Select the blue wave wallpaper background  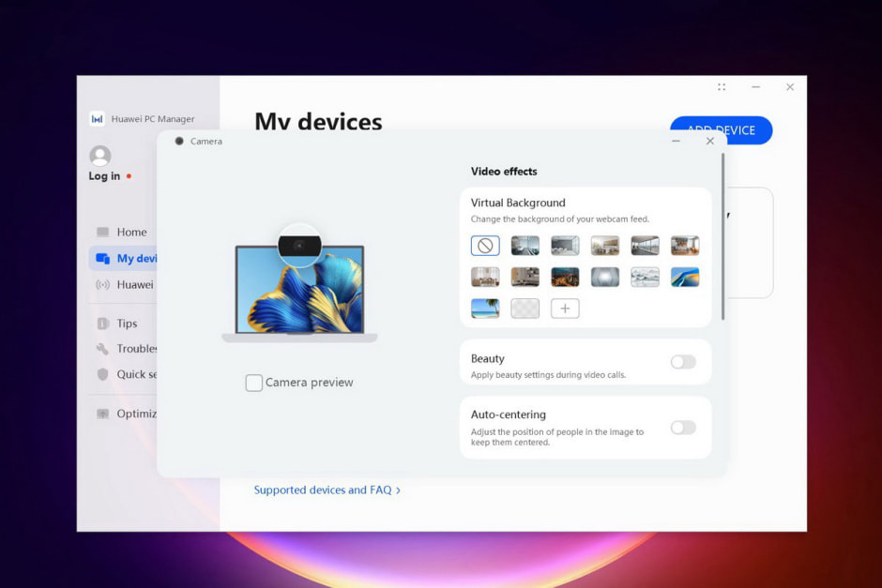tap(685, 276)
